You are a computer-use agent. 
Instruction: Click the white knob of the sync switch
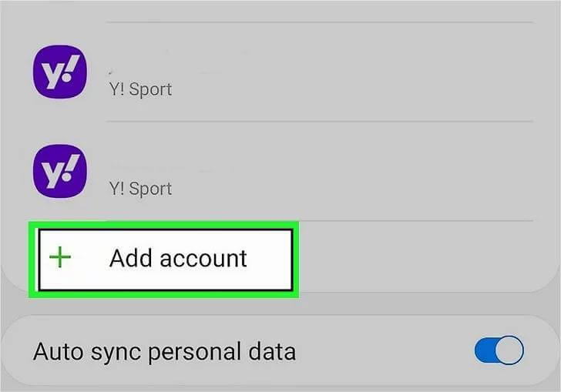coord(509,350)
